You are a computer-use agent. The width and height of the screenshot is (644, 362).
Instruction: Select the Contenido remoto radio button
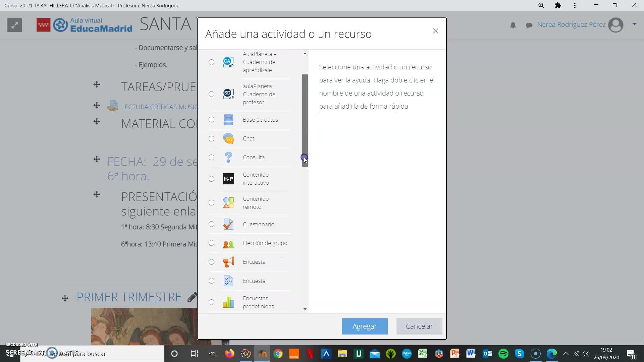coord(211,203)
